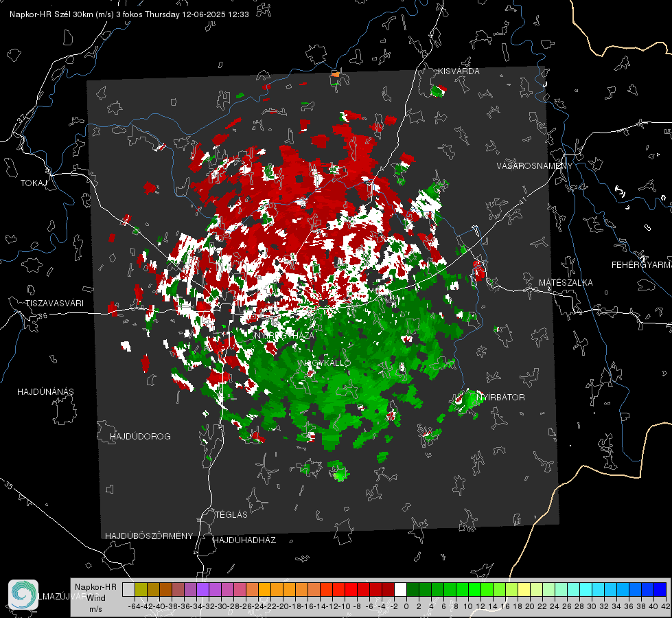The height and width of the screenshot is (618, 672).
Task: Click the MÁTÉSZALKA city label
Action: (566, 283)
